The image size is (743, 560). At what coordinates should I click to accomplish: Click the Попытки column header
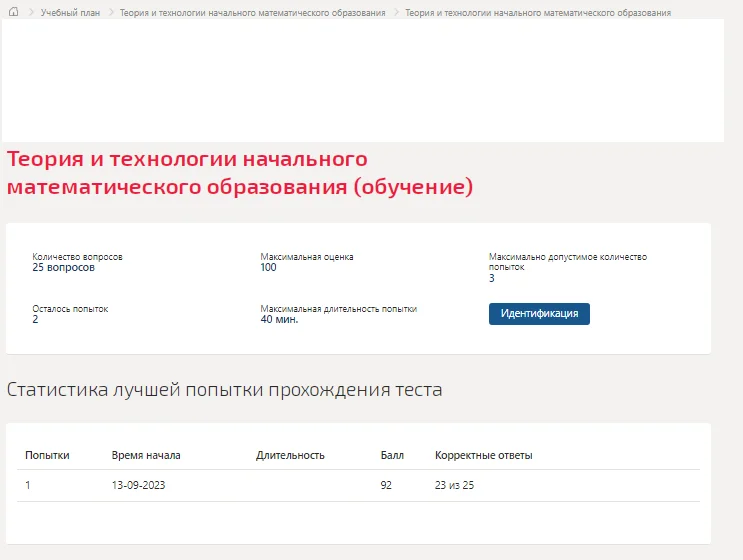pyautogui.click(x=47, y=455)
